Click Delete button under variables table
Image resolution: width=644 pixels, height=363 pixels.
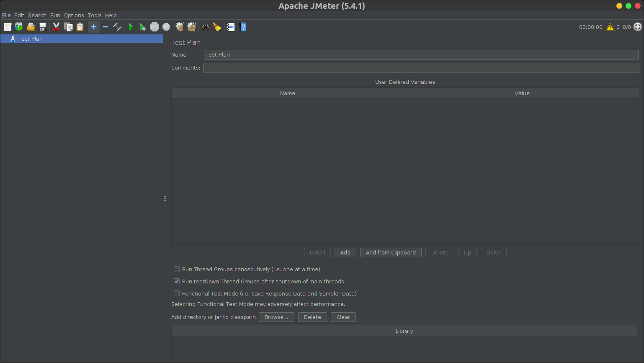(440, 252)
